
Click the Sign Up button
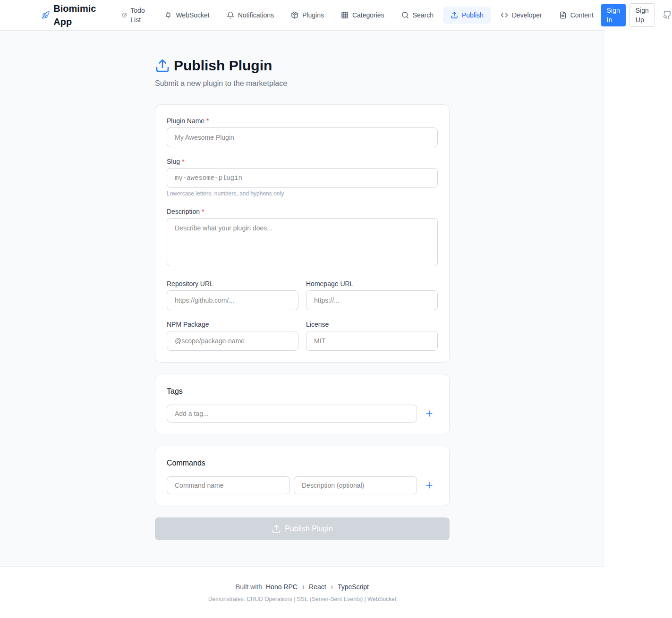click(642, 15)
